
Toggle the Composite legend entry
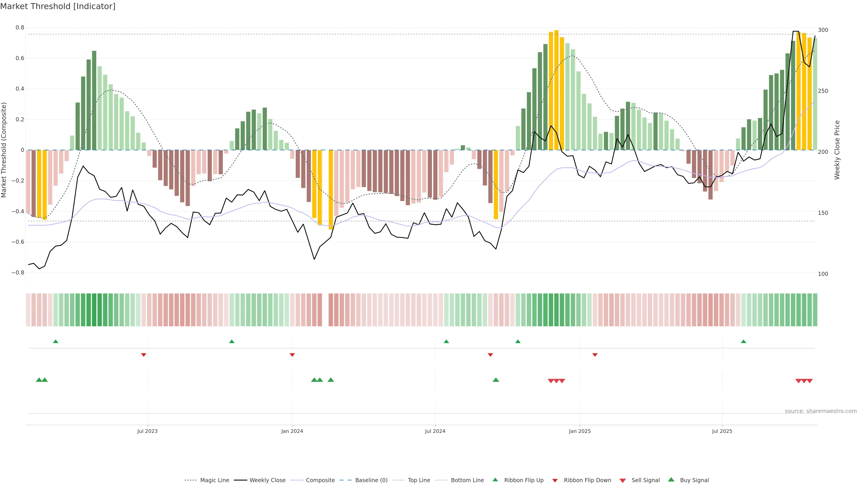click(320, 480)
